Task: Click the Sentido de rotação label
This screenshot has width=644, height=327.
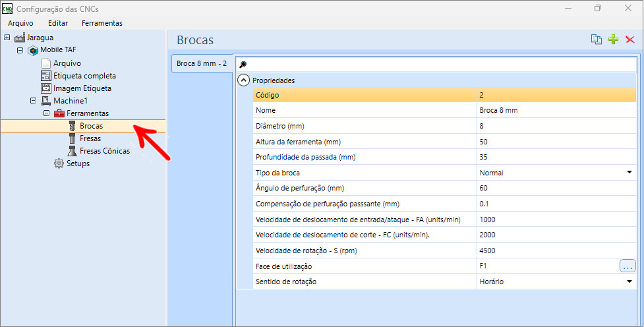Action: pyautogui.click(x=286, y=282)
